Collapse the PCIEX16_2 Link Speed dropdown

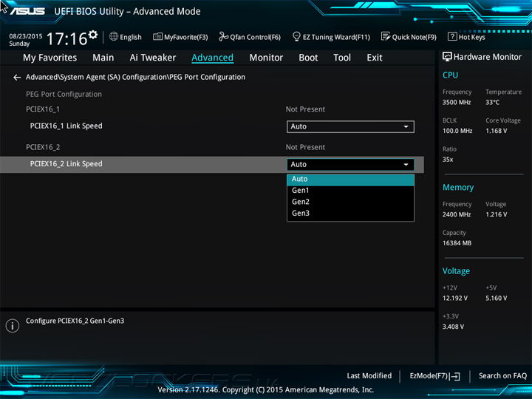coord(350,165)
